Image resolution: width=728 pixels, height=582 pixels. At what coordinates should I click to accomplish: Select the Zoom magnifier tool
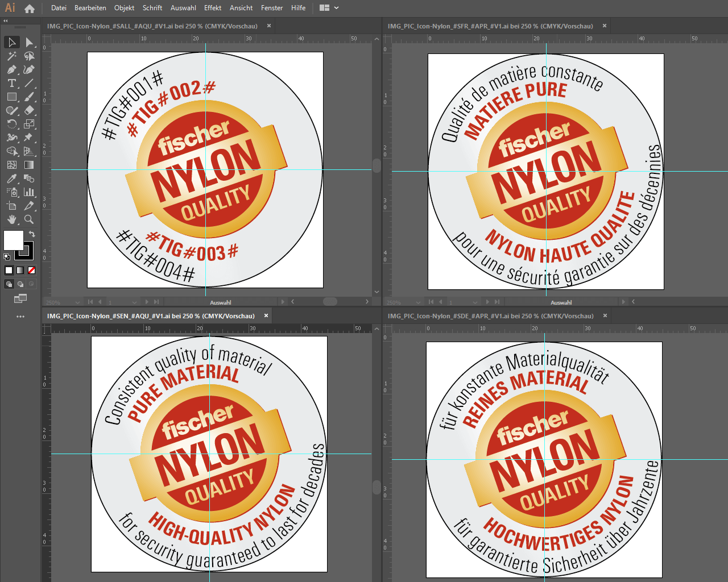tap(29, 219)
